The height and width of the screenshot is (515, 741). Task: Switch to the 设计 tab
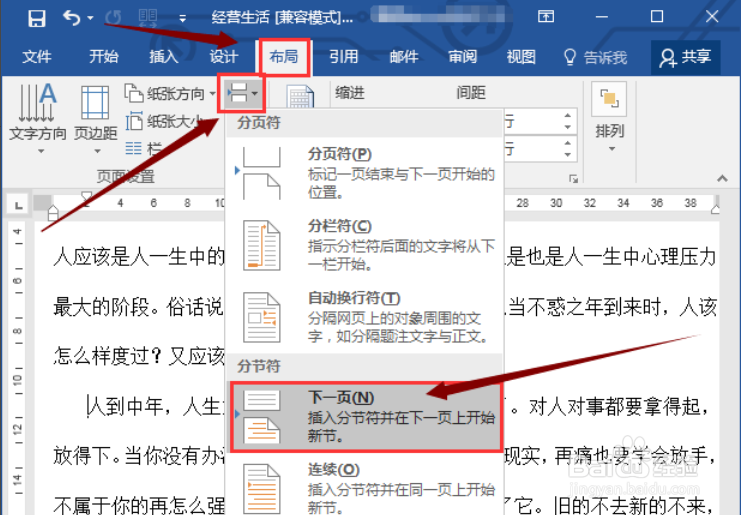click(224, 57)
